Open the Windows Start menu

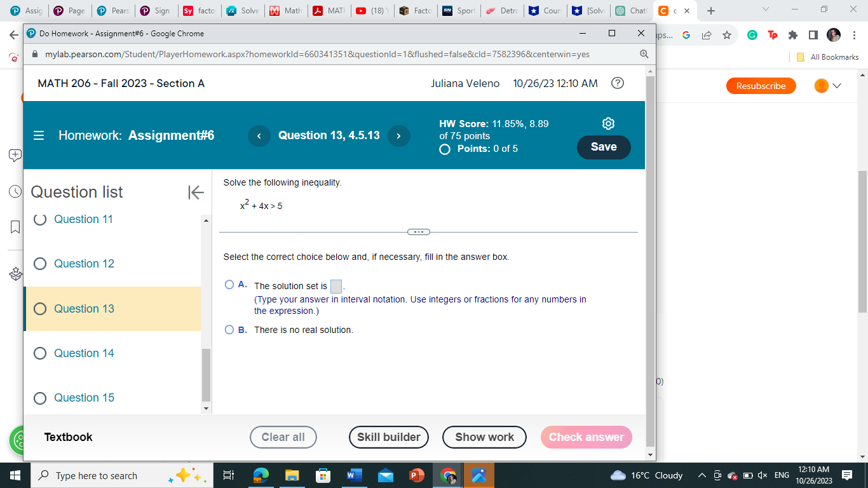pos(15,475)
